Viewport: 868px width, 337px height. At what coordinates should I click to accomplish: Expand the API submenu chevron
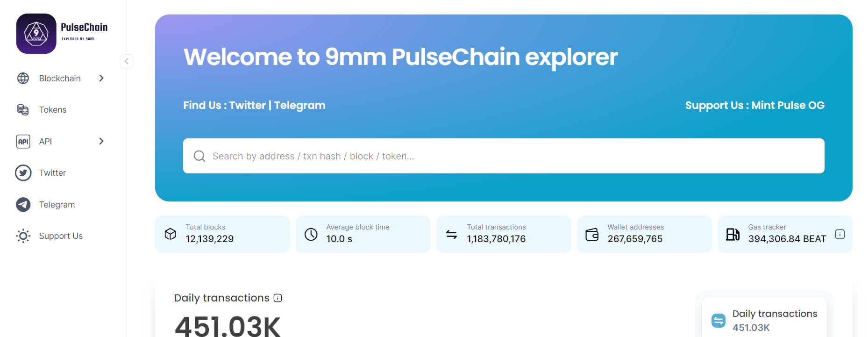point(101,141)
